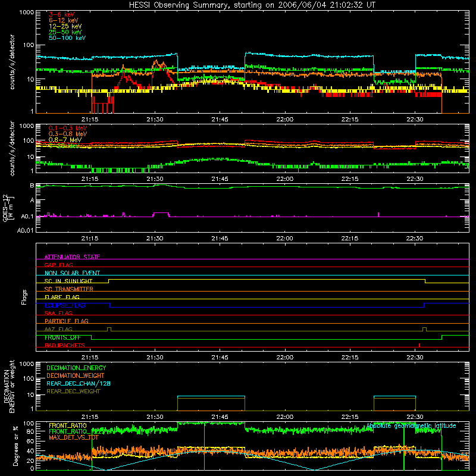Image resolution: width=476 pixels, height=476 pixels.
Task: Click the DECIMATION_ENERGY legend label
Action: [x=76, y=368]
